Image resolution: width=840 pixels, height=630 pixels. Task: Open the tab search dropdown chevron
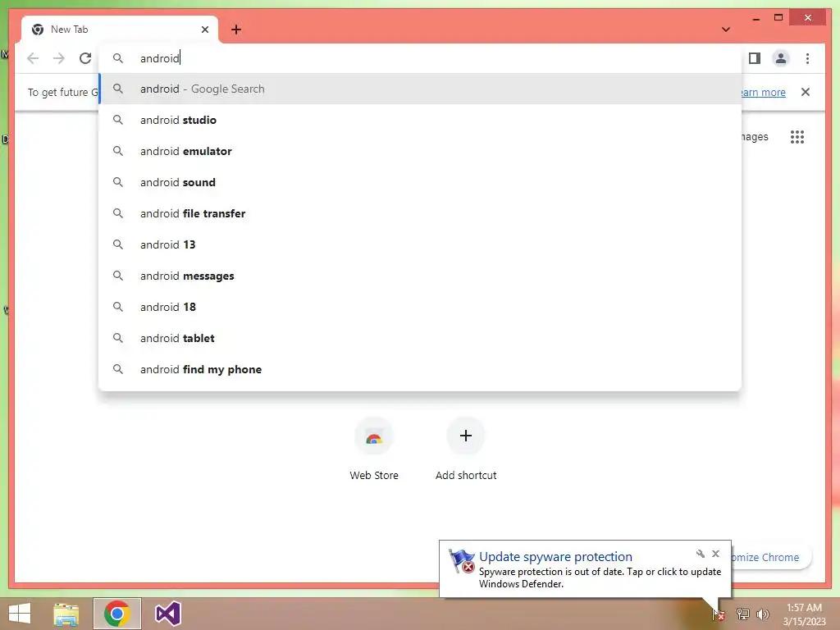[x=726, y=30]
